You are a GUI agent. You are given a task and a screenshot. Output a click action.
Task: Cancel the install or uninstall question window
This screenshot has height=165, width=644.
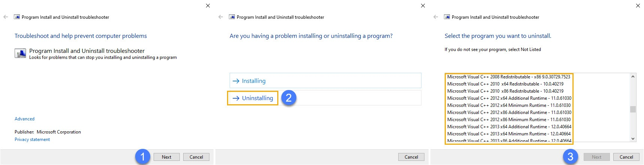click(411, 157)
